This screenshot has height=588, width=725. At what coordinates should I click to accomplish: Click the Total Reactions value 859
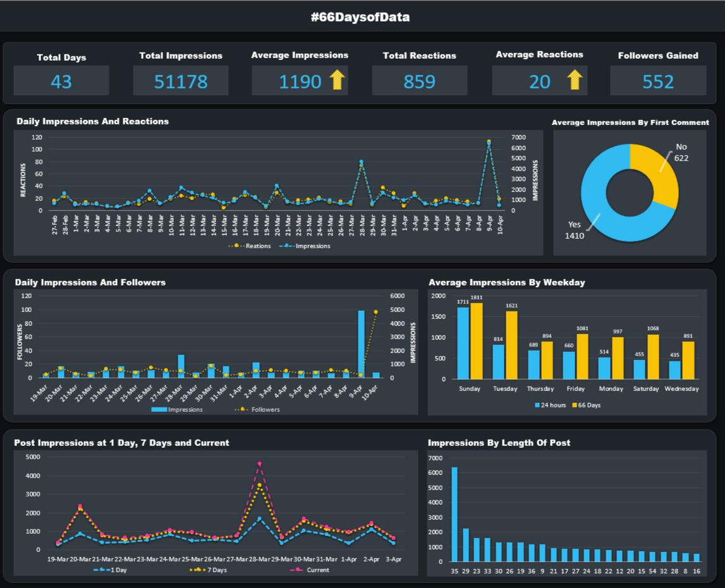pos(420,81)
